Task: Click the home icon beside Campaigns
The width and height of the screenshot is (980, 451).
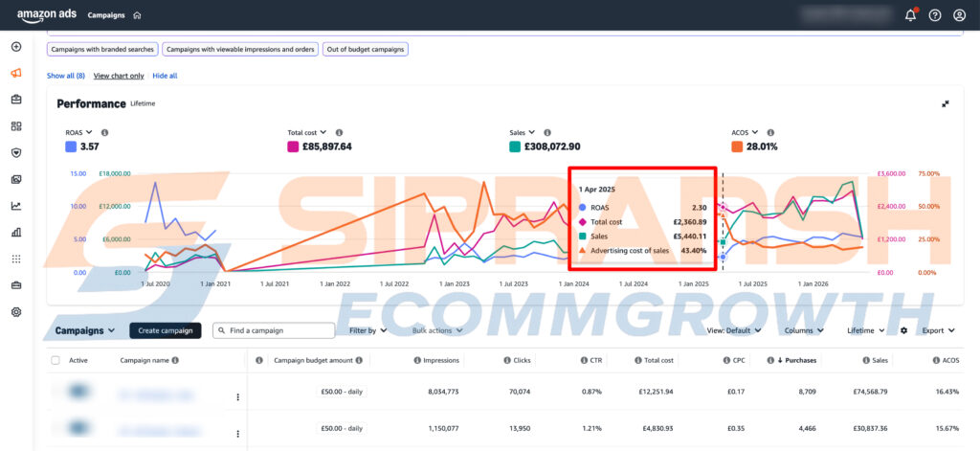Action: click(x=137, y=15)
